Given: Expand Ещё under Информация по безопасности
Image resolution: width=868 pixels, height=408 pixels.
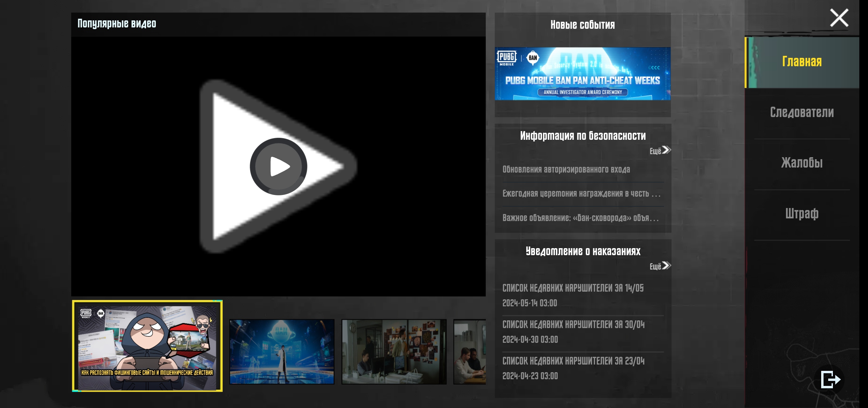Looking at the screenshot, I should (x=660, y=150).
